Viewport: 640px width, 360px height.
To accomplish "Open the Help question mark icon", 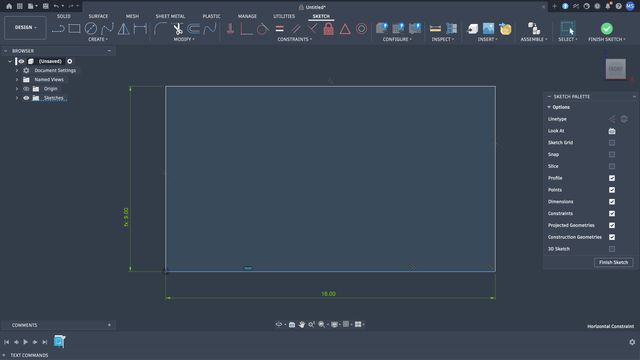I will tap(619, 6).
